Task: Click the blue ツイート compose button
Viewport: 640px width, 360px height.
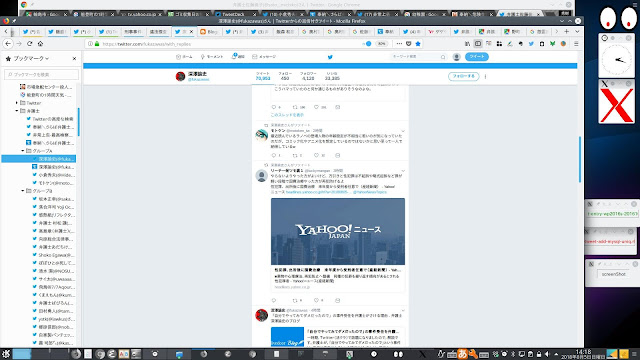Action: click(476, 57)
